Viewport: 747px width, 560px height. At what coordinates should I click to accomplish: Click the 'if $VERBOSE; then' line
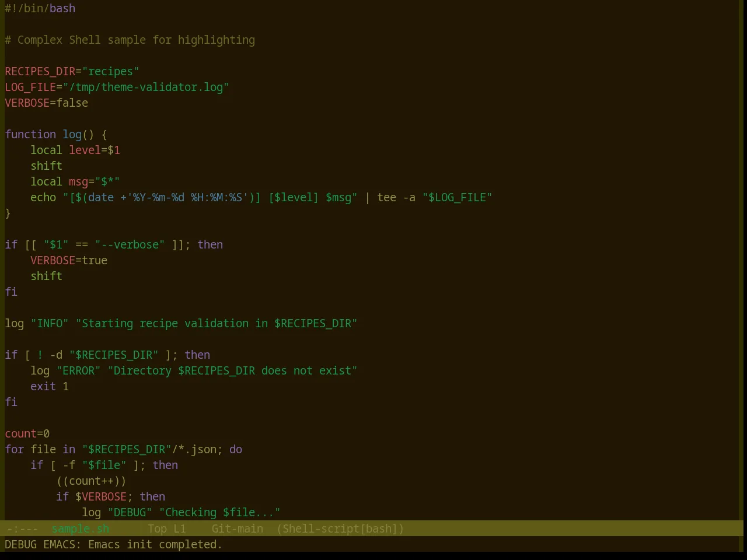[111, 496]
